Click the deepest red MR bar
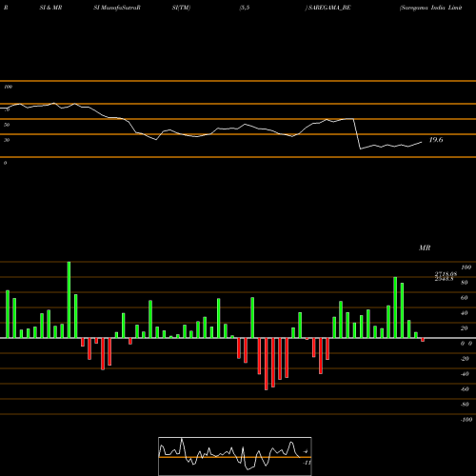 click(267, 364)
